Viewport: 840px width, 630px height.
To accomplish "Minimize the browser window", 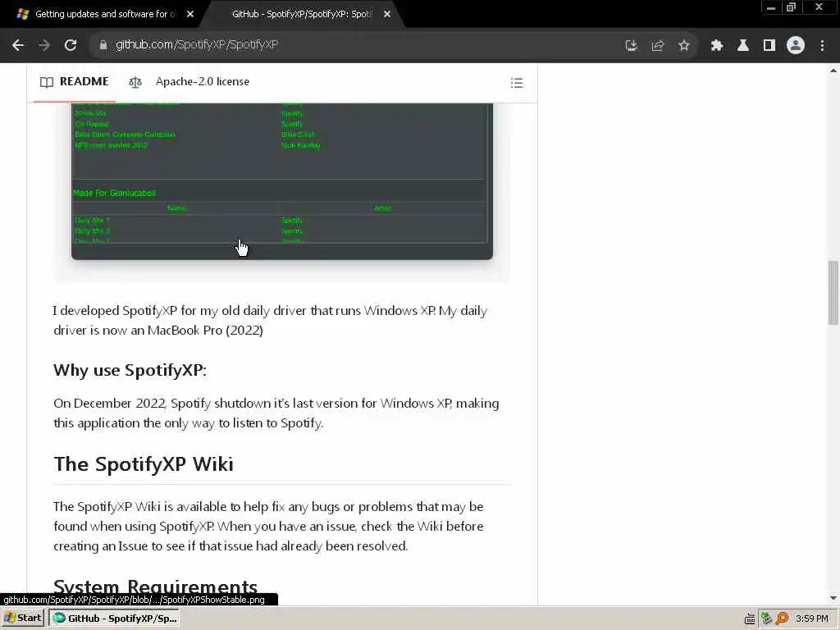I will click(x=771, y=7).
